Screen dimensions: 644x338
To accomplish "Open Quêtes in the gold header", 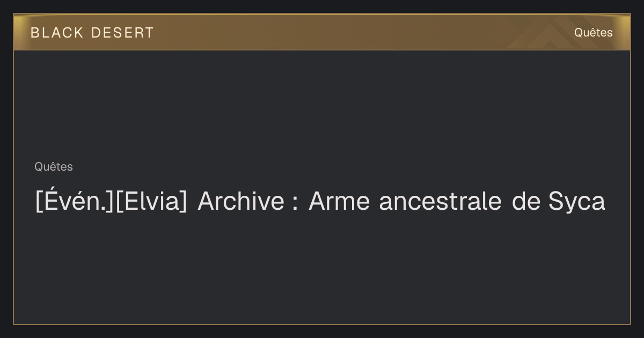I will 593,32.
